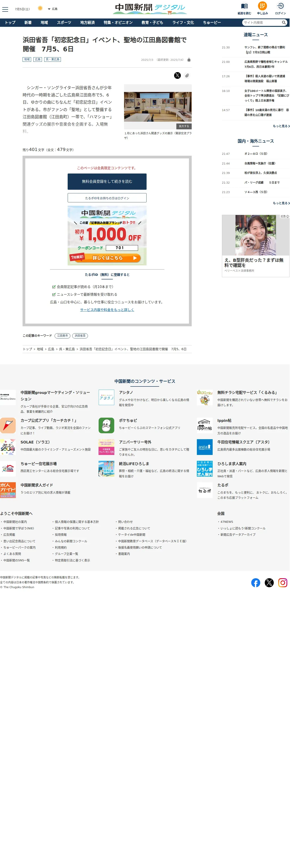Open the スポーツ nav item

[64, 23]
